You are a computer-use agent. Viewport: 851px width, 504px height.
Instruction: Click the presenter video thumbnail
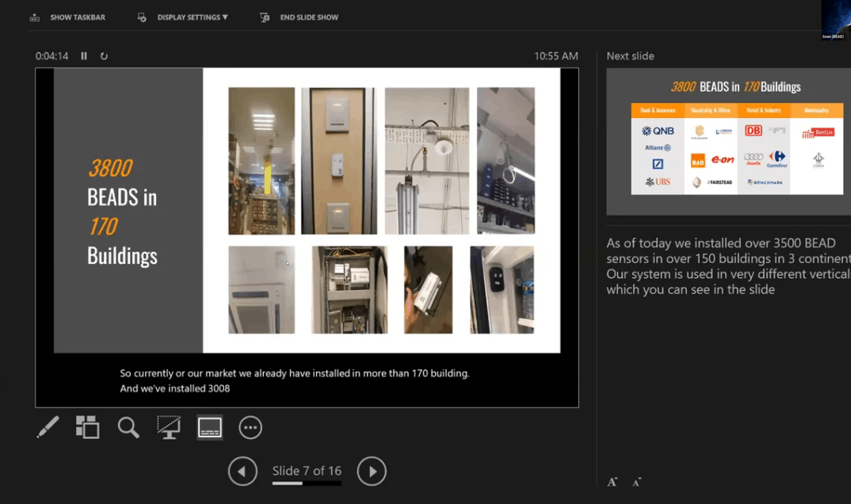coord(835,20)
